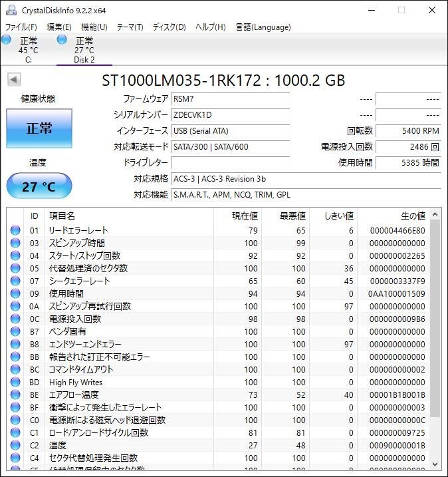Click the status icon for row BC コマンドタイムアウト
The image size is (448, 477).
pos(15,369)
